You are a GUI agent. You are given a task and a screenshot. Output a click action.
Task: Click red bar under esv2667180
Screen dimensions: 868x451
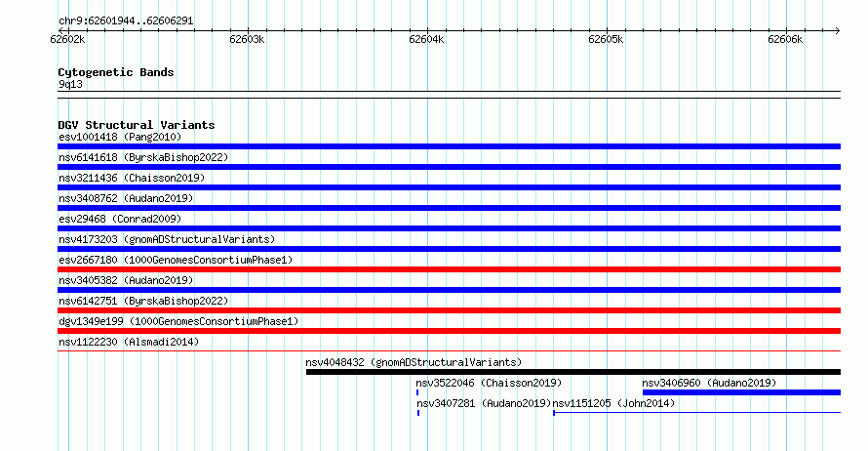pos(449,269)
